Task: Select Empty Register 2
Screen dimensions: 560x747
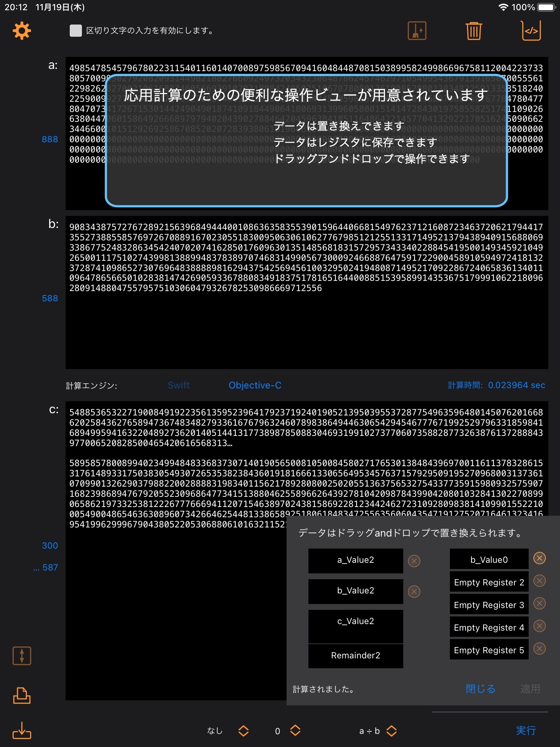Action: click(x=489, y=581)
